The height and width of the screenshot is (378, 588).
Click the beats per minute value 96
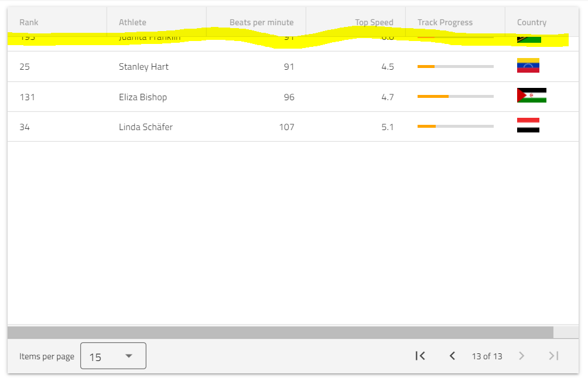tap(289, 97)
